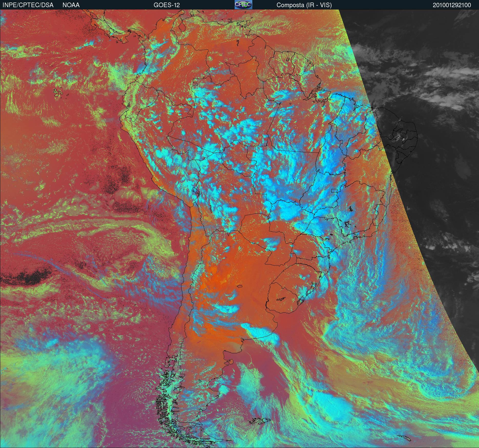Click the NOAA label in header
Image resolution: width=479 pixels, height=448 pixels.
(71, 5)
